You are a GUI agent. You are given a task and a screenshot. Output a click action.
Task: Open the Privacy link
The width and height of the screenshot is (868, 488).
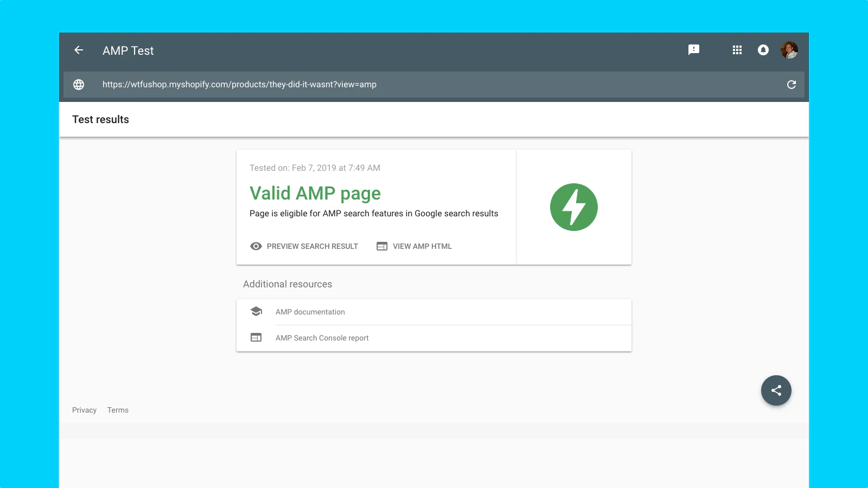point(84,410)
